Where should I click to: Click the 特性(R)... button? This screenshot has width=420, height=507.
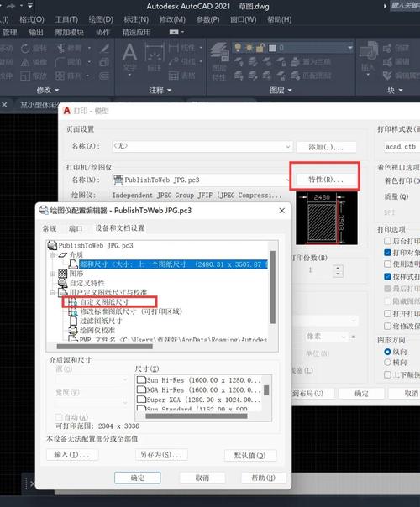pos(325,179)
